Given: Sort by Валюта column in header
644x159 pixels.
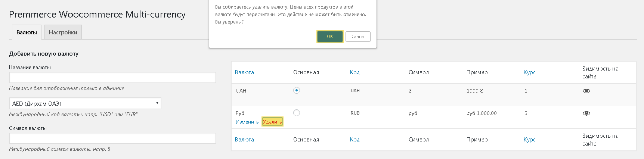Looking at the screenshot, I should point(244,72).
